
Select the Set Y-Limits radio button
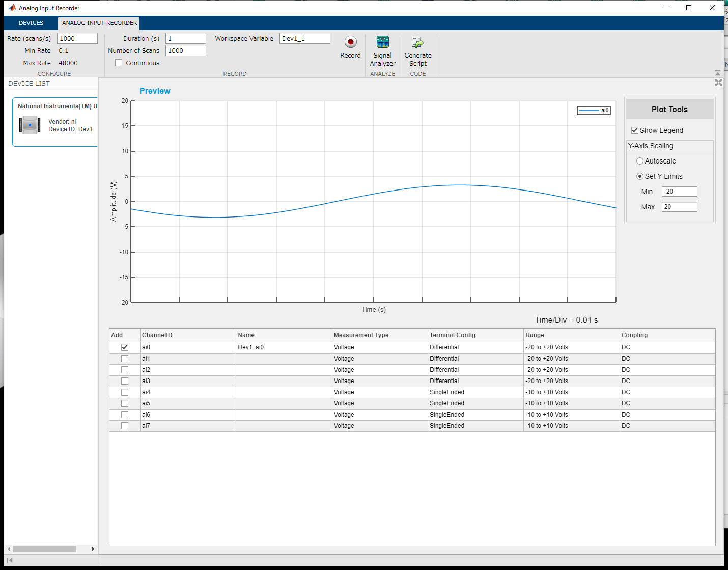640,176
